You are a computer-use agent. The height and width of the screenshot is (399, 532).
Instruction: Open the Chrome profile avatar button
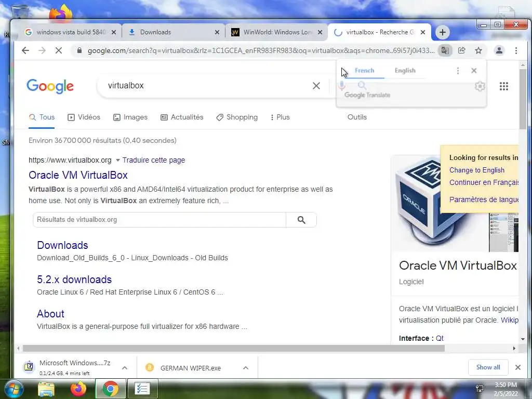tap(499, 50)
